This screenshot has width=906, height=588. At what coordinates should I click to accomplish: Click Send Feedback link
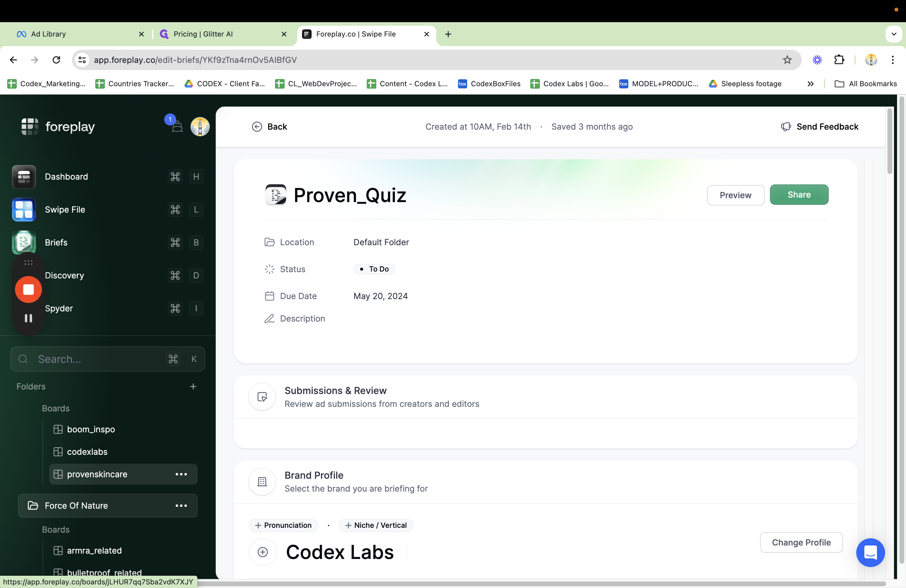(x=827, y=127)
